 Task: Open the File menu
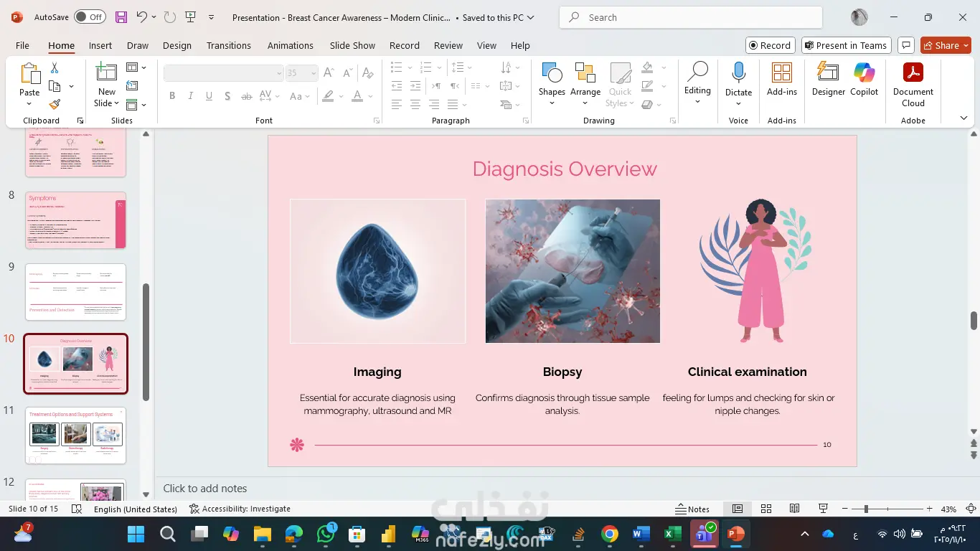(x=22, y=45)
